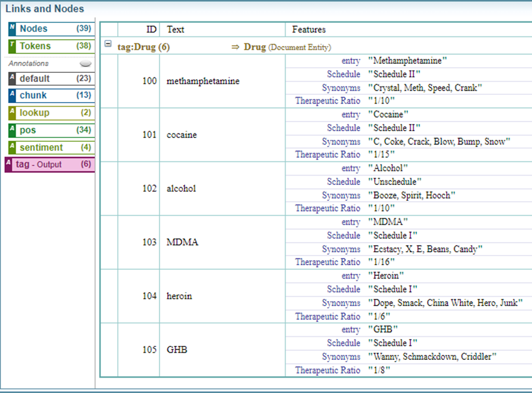Viewport: 532px width, 393px height.
Task: Toggle the oval Annotations switch
Action: (x=85, y=64)
